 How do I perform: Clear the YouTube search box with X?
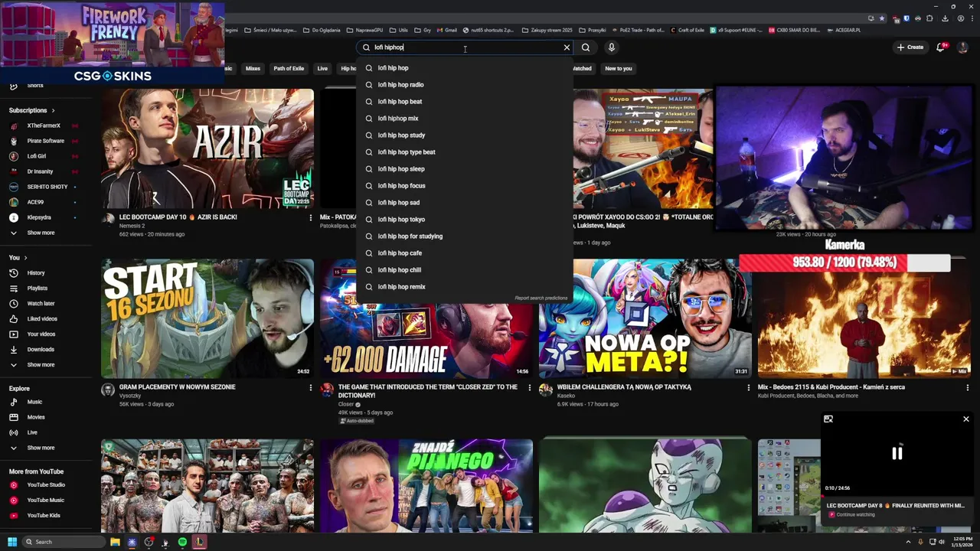(567, 47)
